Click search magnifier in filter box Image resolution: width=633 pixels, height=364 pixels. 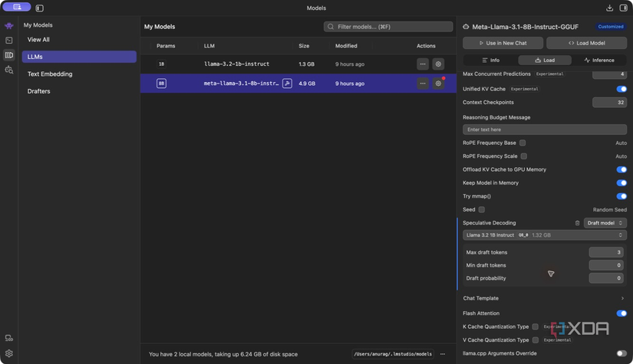[x=331, y=27]
